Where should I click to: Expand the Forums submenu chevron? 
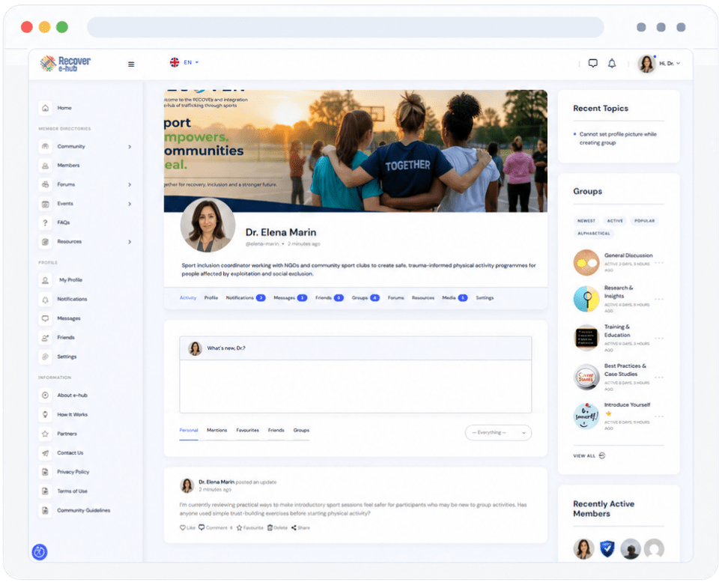[130, 185]
